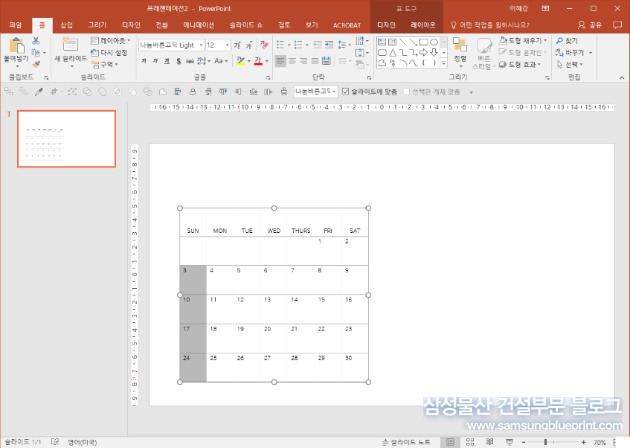Decrease the font size with the smaller 가 icon
630x448 pixels.
249,45
